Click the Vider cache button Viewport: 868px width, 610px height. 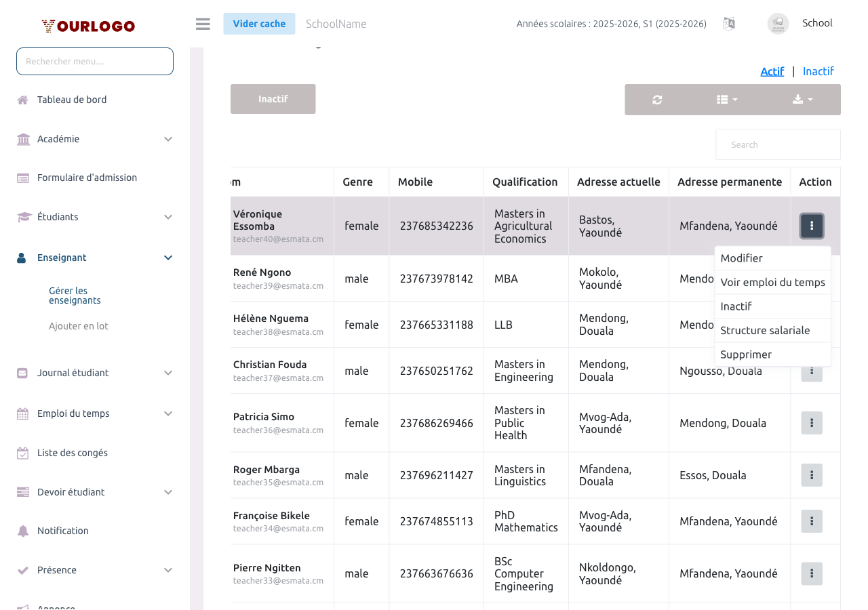pos(259,24)
